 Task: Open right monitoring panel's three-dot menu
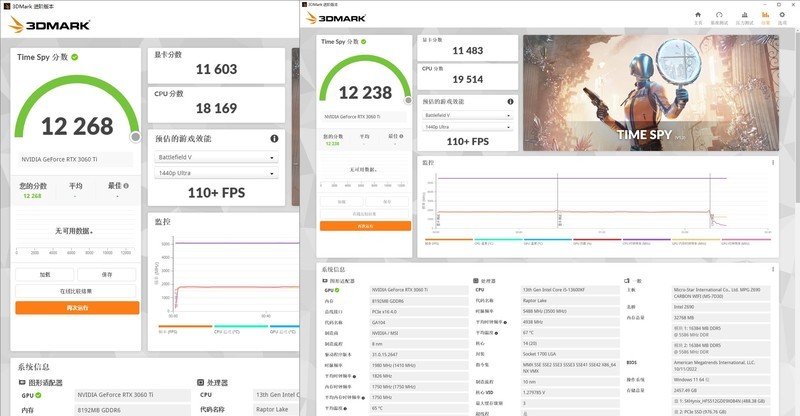coord(773,162)
